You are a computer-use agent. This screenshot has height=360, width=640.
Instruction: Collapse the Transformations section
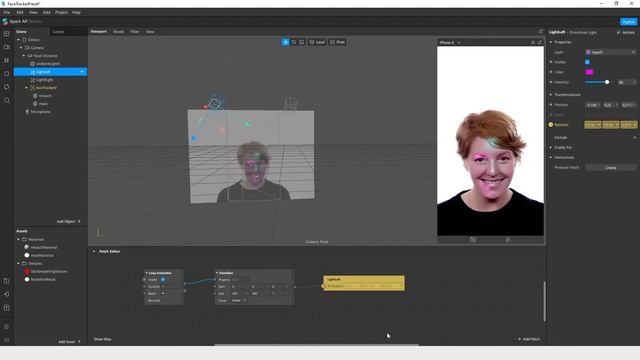[551, 95]
